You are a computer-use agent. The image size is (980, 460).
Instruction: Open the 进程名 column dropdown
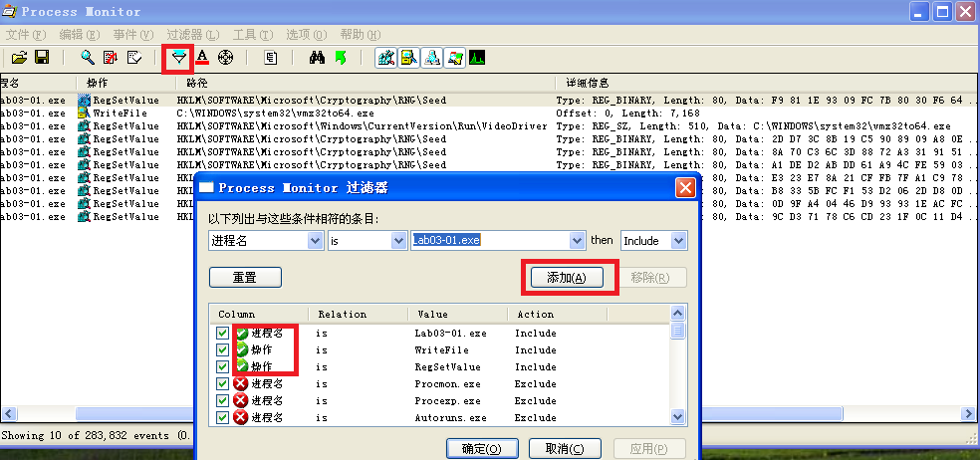click(x=315, y=241)
